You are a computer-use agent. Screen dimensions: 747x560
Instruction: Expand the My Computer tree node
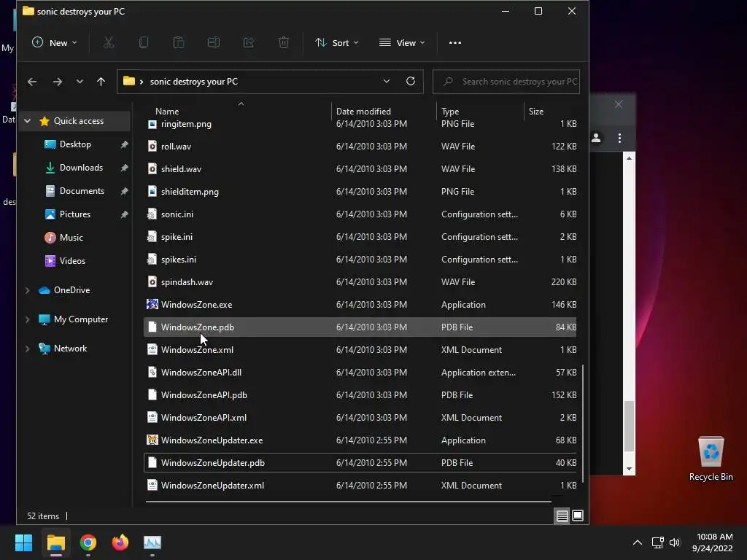28,319
